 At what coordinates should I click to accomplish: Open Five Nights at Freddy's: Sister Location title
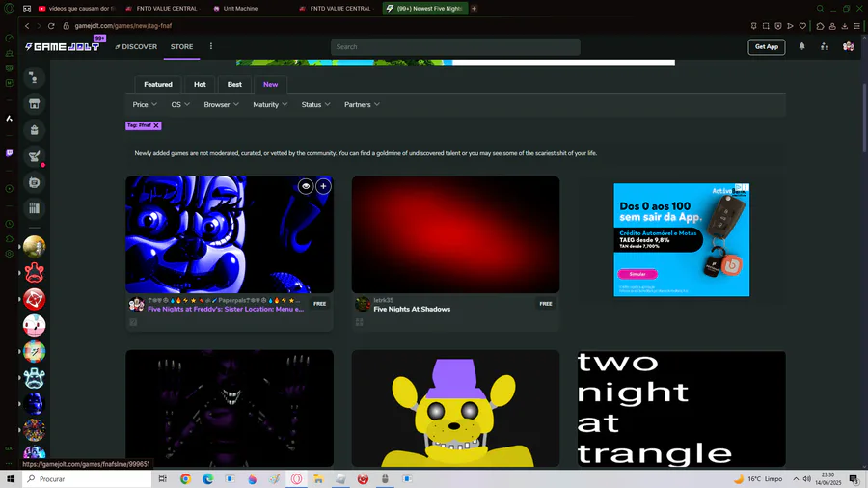point(226,309)
